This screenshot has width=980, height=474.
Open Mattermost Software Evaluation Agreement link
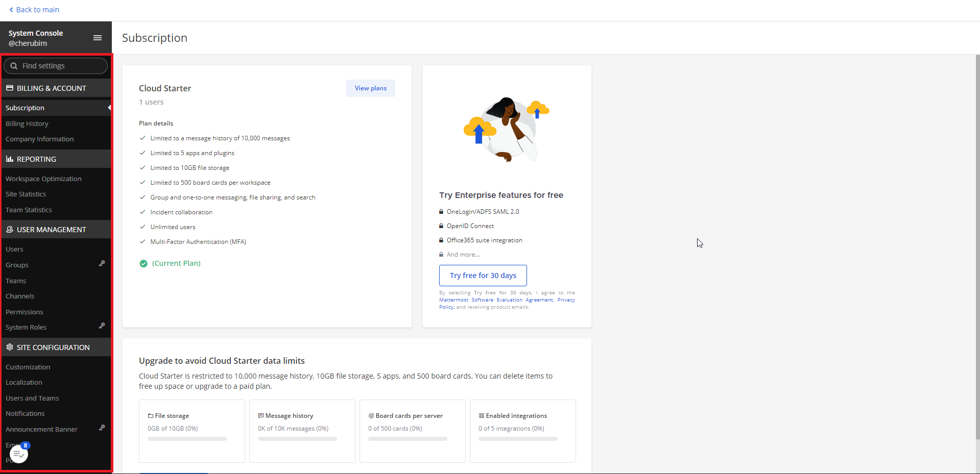[496, 300]
